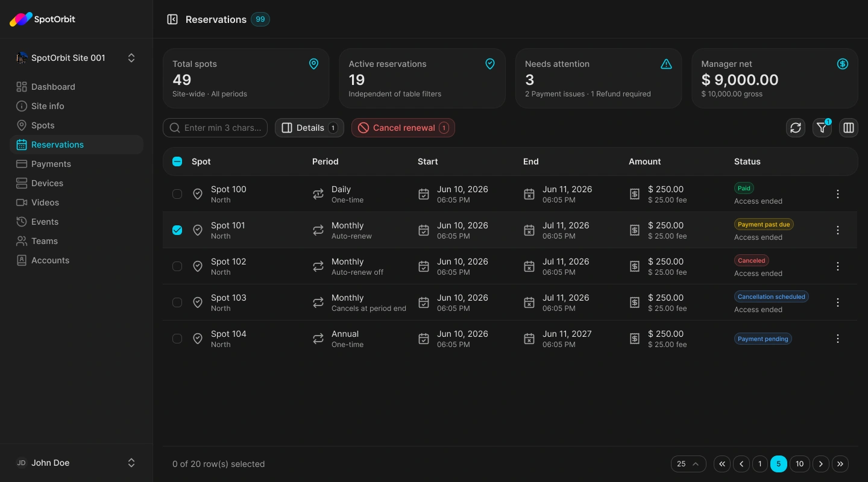
Task: Click the Jun 11, 2027 end date
Action: (567, 334)
